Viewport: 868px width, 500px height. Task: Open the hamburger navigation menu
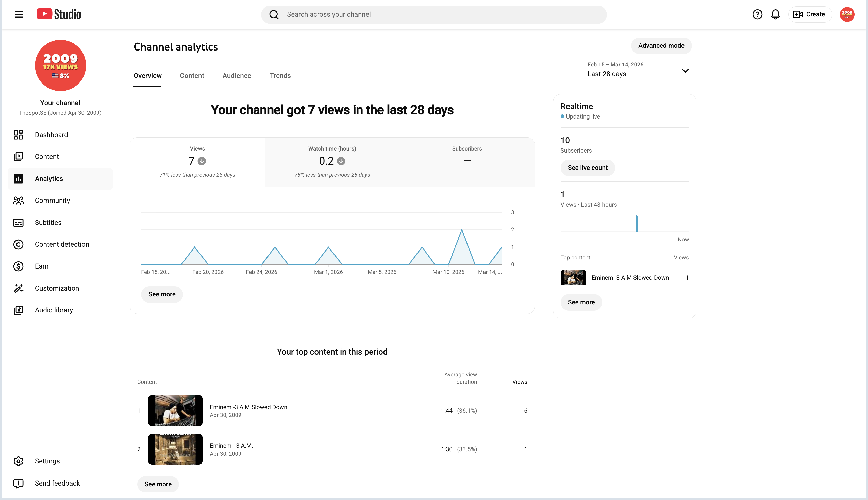click(19, 14)
